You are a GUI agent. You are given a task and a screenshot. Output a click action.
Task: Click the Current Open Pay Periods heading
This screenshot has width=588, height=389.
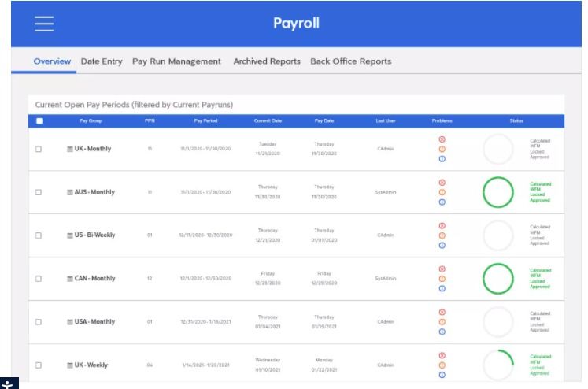click(x=134, y=105)
